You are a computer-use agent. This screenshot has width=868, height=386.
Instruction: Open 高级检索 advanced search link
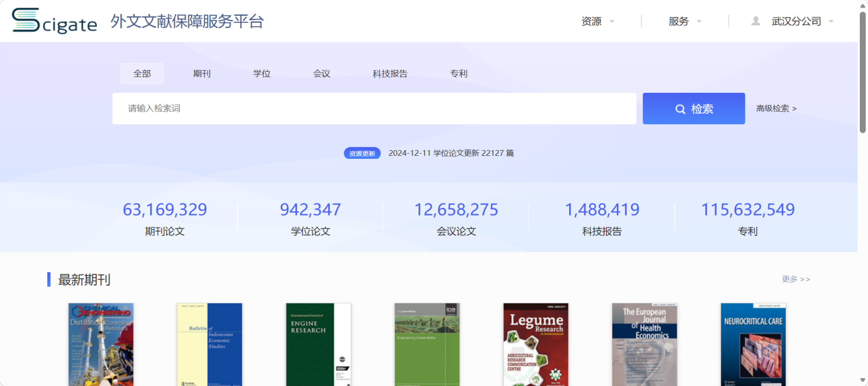coord(776,109)
